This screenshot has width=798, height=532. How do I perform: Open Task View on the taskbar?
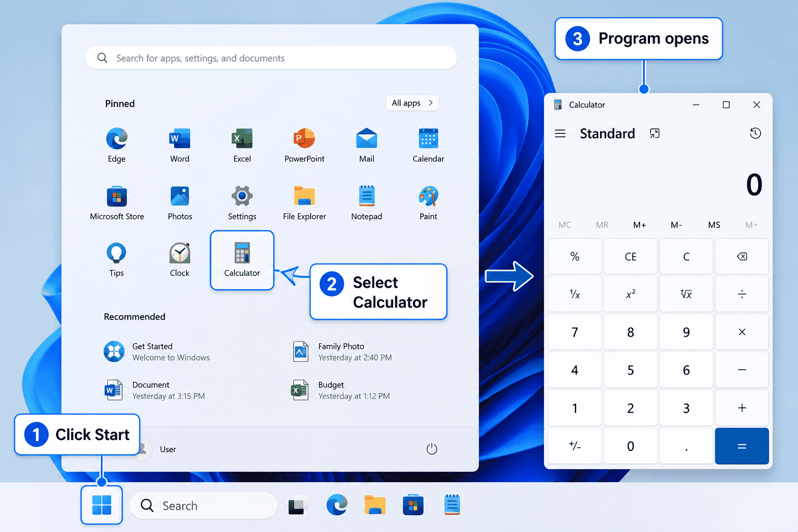click(298, 505)
